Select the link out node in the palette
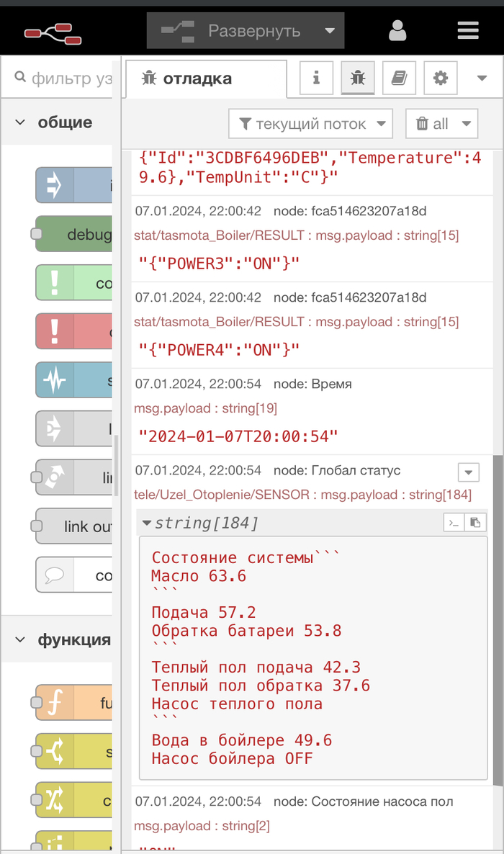 (x=74, y=526)
